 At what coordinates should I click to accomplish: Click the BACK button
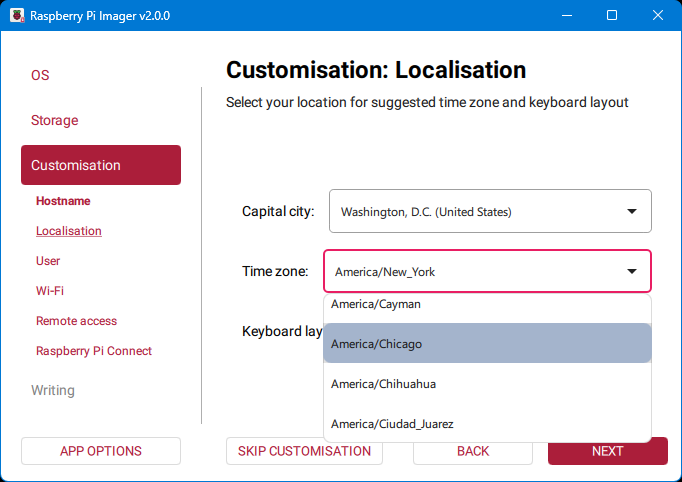pos(473,451)
